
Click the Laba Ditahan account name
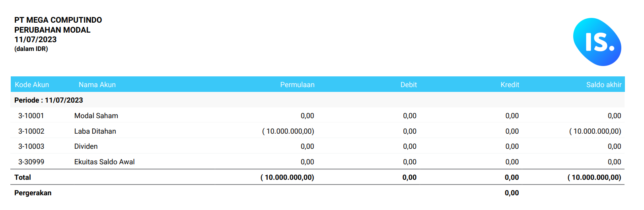(95, 131)
